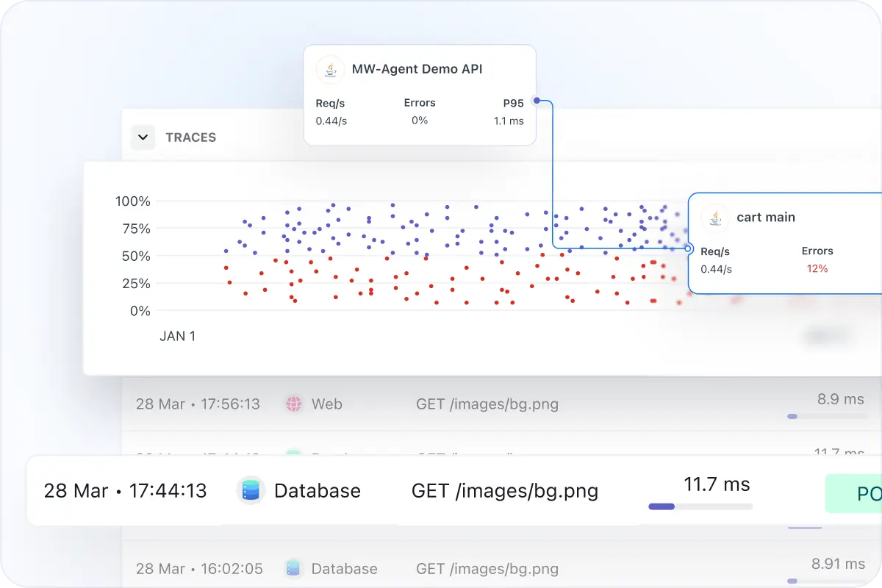Click the latency progress bar under 11.7 ms
The height and width of the screenshot is (588, 882).
click(699, 506)
